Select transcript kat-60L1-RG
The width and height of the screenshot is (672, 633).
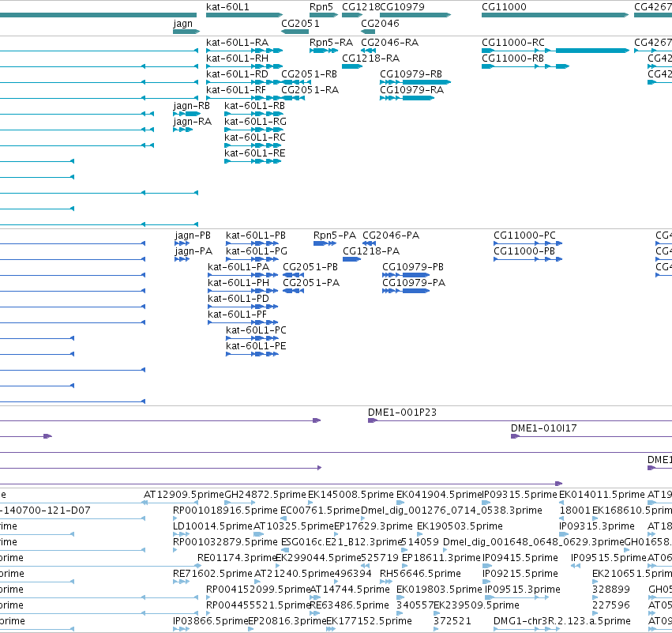point(255,122)
